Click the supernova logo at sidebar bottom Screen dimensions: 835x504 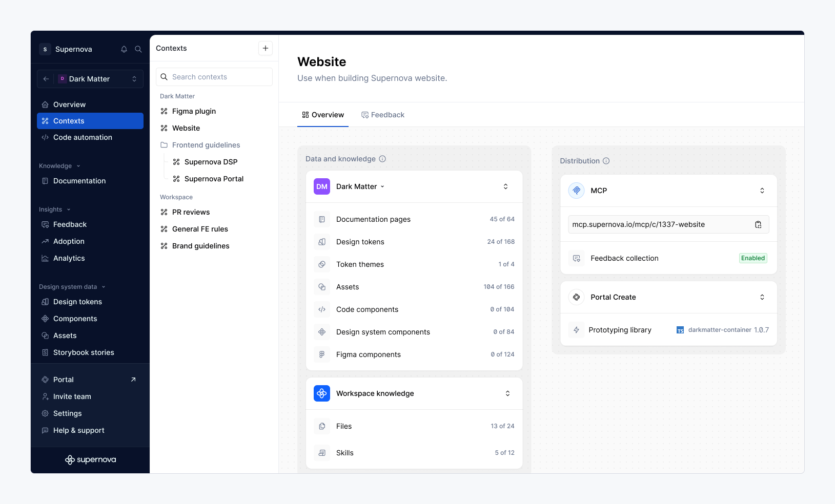90,460
